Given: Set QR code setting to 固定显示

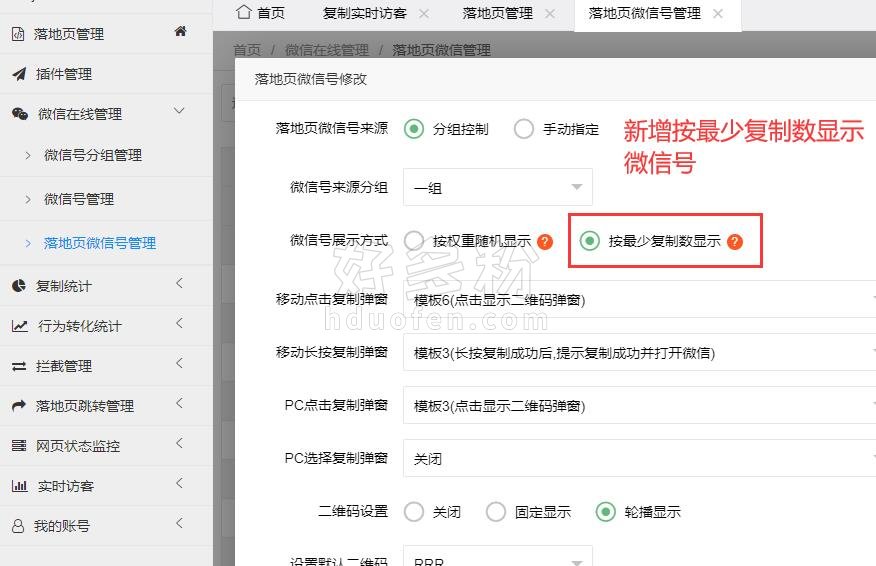Looking at the screenshot, I should (496, 512).
